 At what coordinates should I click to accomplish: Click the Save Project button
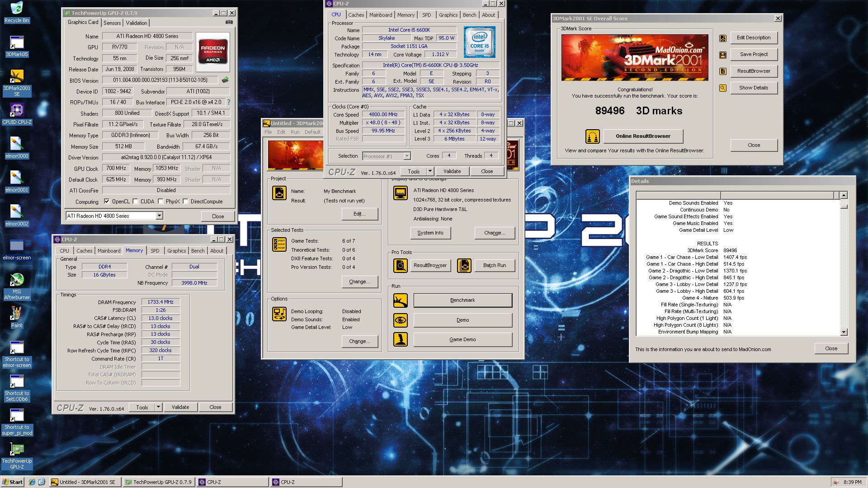click(754, 55)
